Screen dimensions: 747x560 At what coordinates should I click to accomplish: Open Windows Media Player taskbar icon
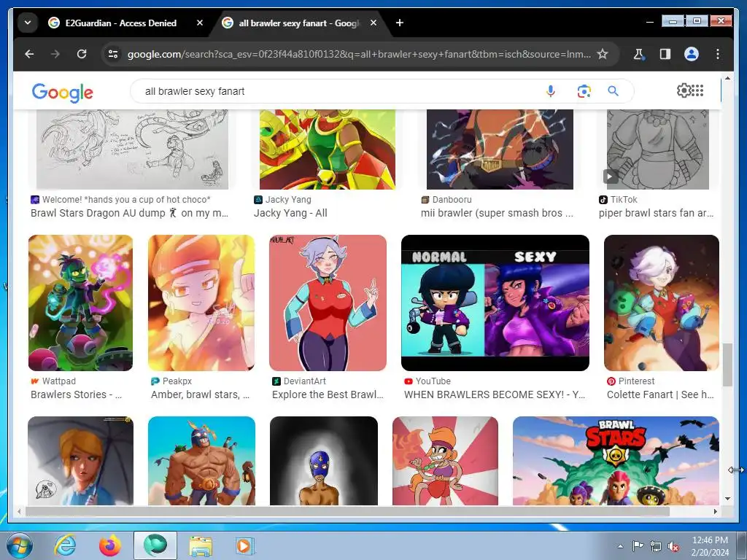pyautogui.click(x=245, y=545)
